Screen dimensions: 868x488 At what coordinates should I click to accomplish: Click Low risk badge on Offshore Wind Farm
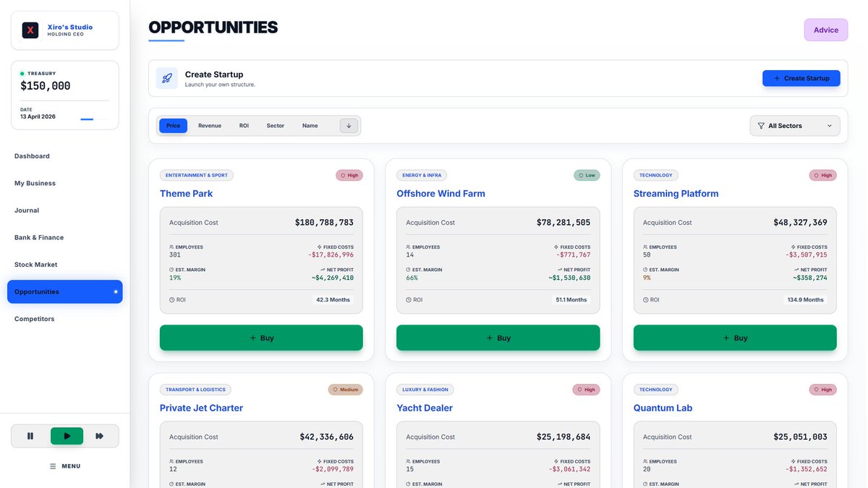(x=587, y=175)
